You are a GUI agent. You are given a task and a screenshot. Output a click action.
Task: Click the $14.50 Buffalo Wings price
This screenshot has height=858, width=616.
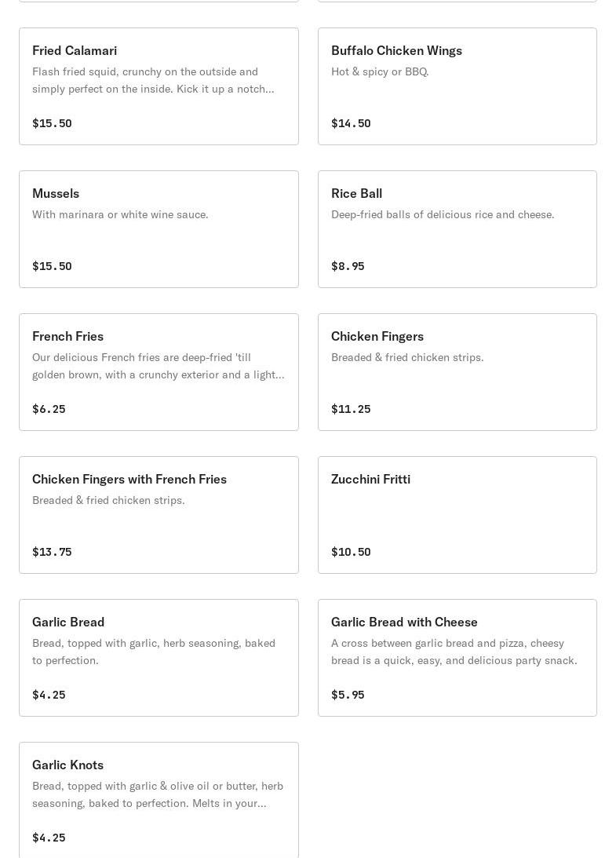click(351, 123)
